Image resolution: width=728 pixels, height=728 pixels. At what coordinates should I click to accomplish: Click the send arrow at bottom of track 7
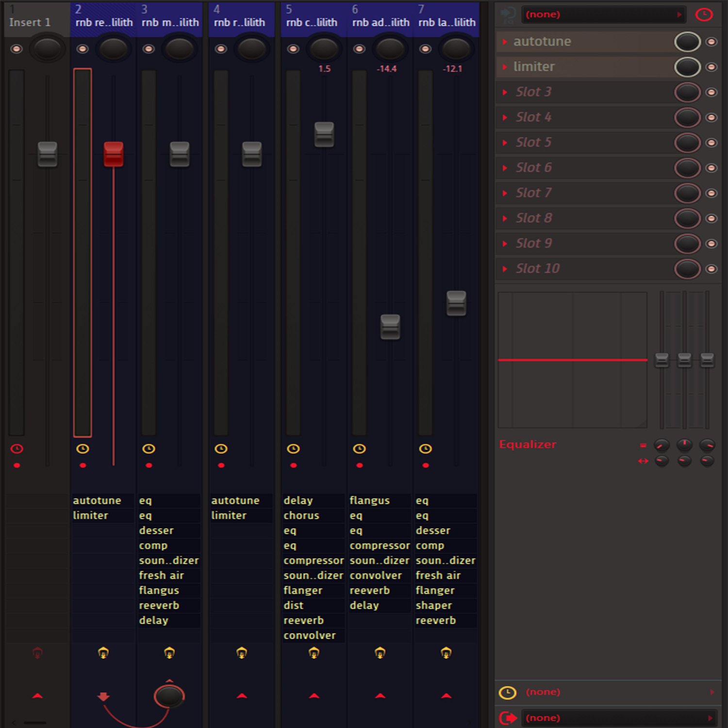(x=446, y=696)
